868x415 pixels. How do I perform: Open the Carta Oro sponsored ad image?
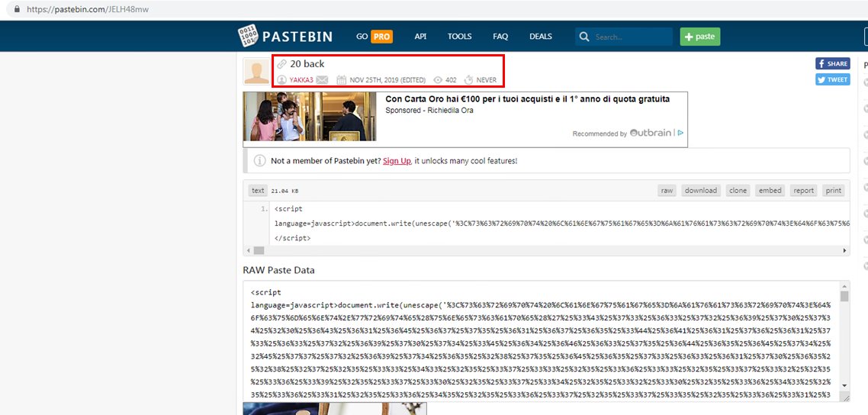310,117
